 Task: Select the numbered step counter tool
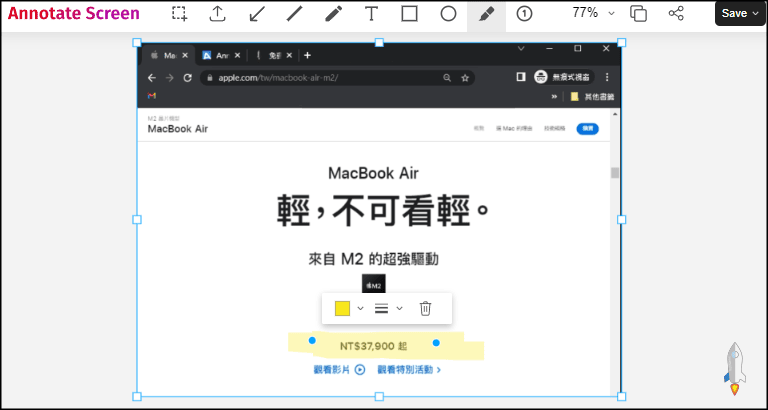[525, 14]
